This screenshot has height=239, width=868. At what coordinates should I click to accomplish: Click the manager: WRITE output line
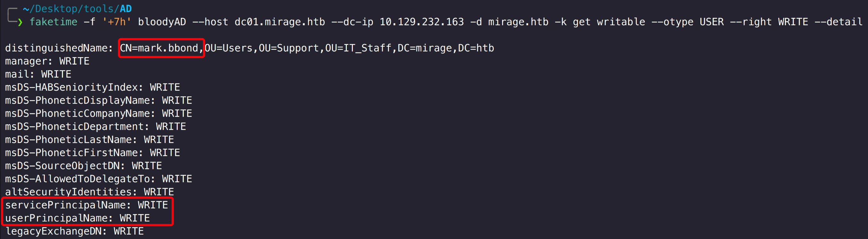[47, 61]
